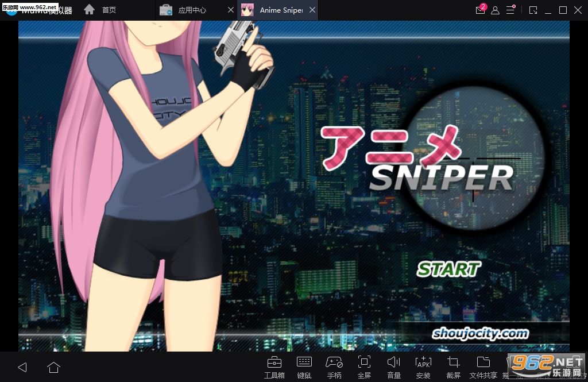
Task: Open 文件共享 file sharing
Action: [x=483, y=368]
